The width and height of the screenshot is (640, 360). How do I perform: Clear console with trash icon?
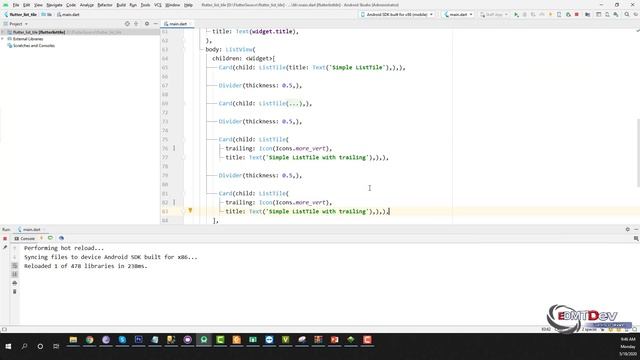click(15, 291)
